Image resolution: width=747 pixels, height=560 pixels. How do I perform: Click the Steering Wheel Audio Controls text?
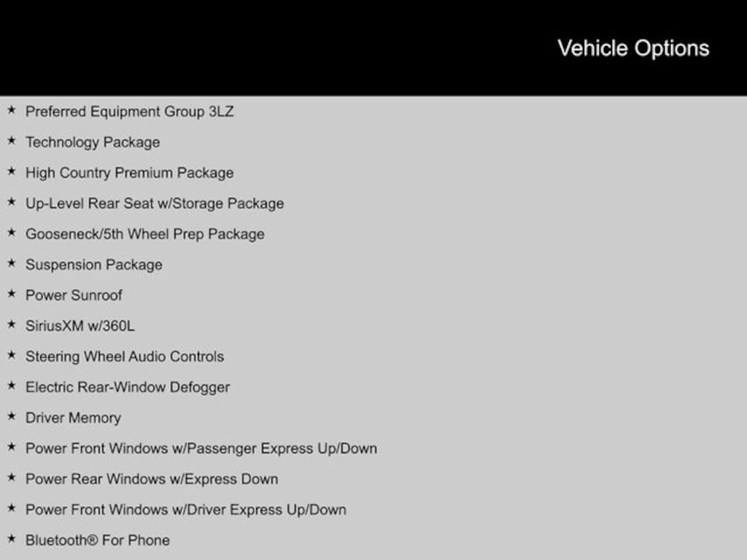[x=124, y=357]
